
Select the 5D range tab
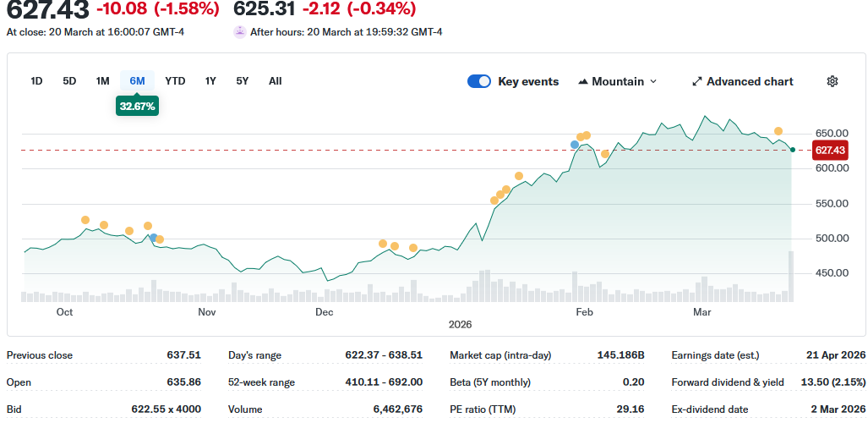tap(69, 81)
